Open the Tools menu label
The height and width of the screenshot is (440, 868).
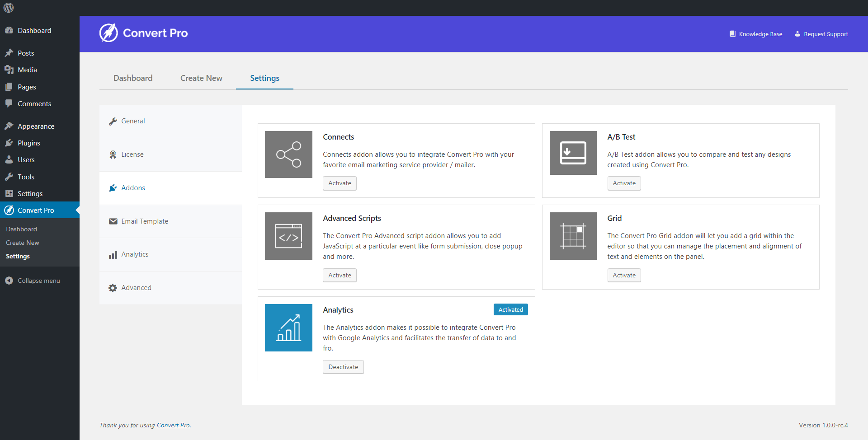click(x=26, y=177)
